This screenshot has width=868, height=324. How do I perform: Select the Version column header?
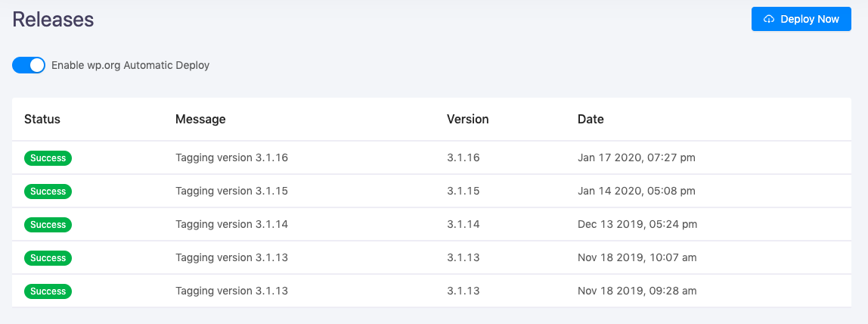(x=467, y=119)
